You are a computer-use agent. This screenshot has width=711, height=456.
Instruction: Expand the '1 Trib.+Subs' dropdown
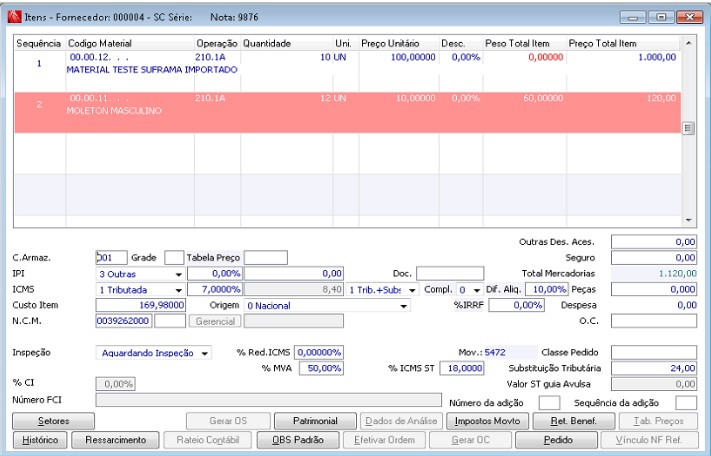pyautogui.click(x=383, y=290)
